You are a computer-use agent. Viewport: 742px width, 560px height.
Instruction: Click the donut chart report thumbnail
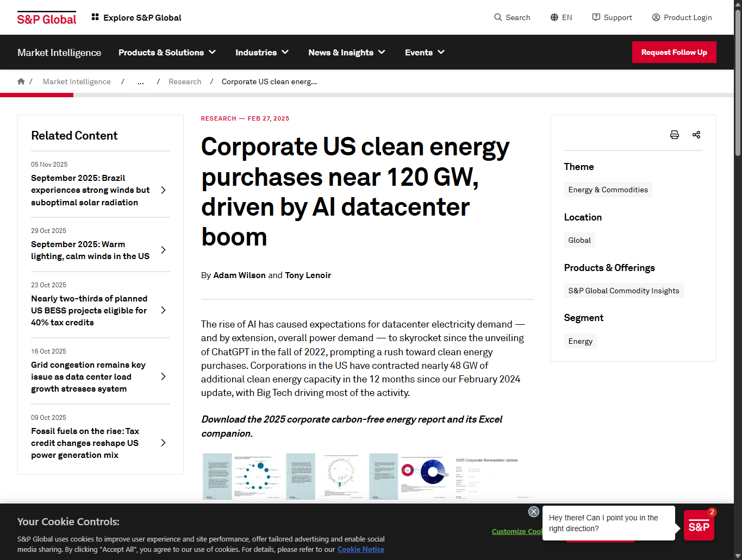point(425,476)
